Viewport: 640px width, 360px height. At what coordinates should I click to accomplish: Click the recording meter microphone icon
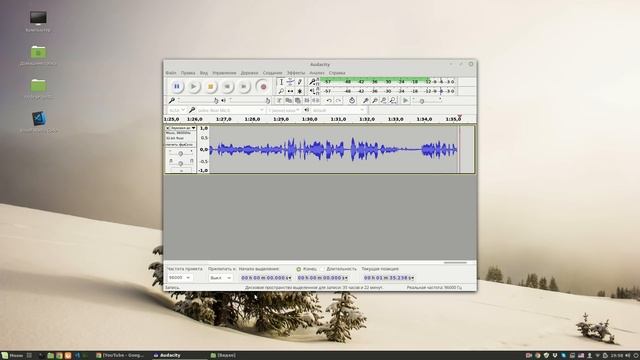(x=312, y=82)
